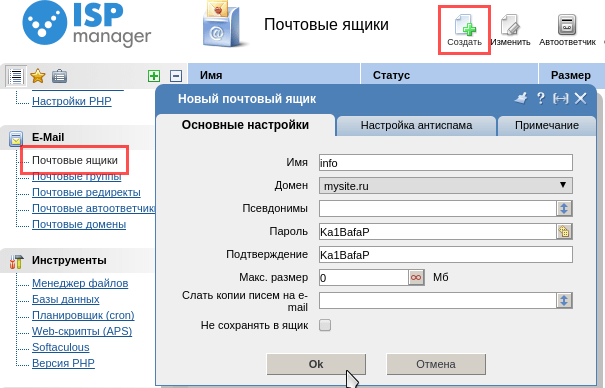This screenshot has height=388, width=605.
Task: Click the Отмена button
Action: point(436,364)
